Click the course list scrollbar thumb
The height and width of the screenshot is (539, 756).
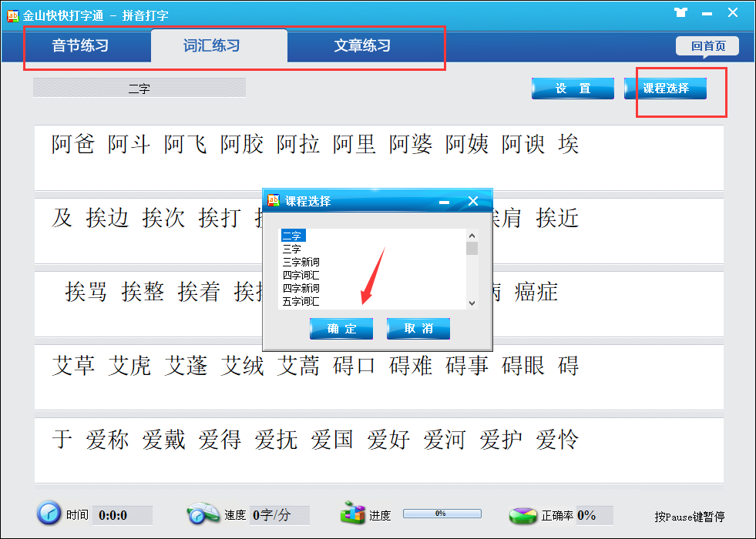(x=472, y=248)
